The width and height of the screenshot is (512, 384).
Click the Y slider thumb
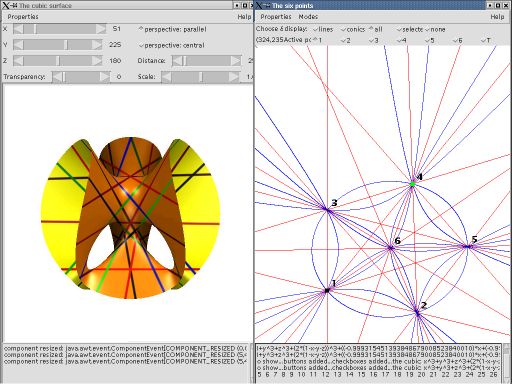(x=66, y=45)
